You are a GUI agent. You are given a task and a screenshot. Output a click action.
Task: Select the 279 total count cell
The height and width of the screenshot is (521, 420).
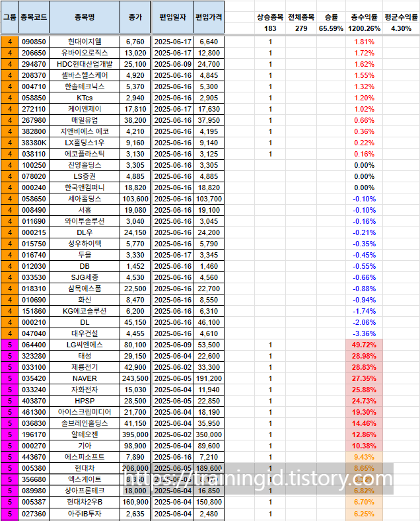click(x=301, y=28)
